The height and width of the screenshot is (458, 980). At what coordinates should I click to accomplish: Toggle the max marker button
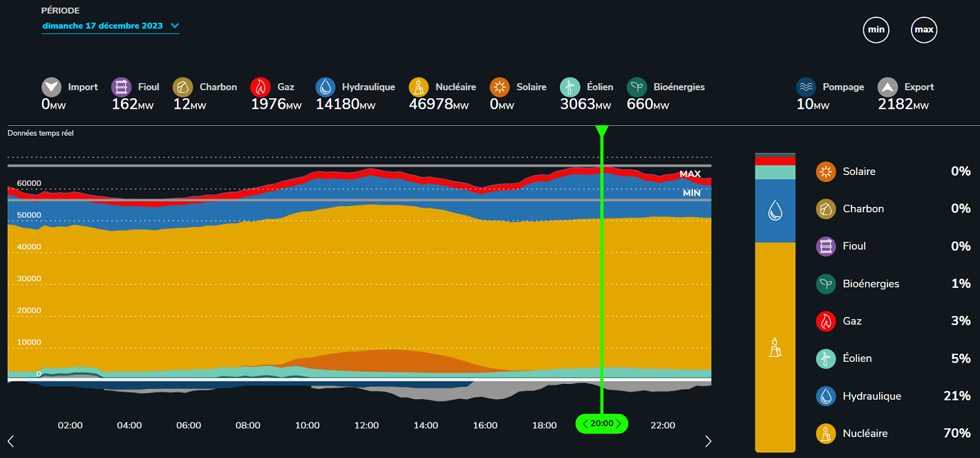pos(924,30)
